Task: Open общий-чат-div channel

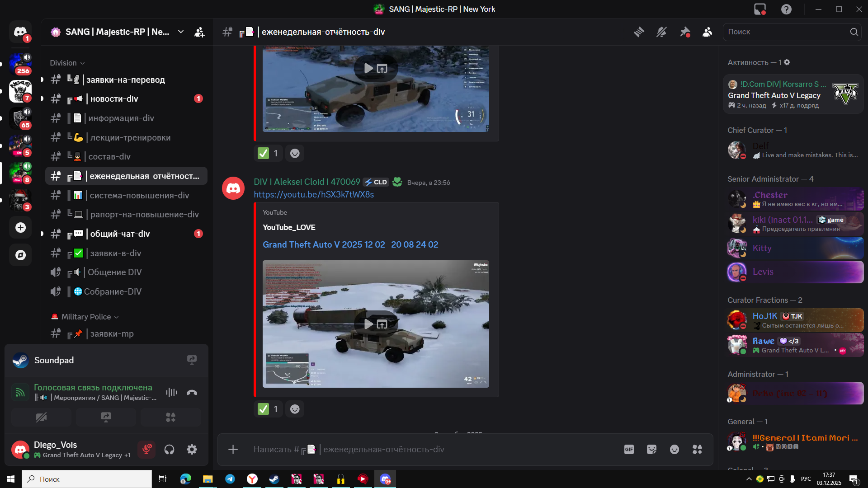Action: coord(120,234)
